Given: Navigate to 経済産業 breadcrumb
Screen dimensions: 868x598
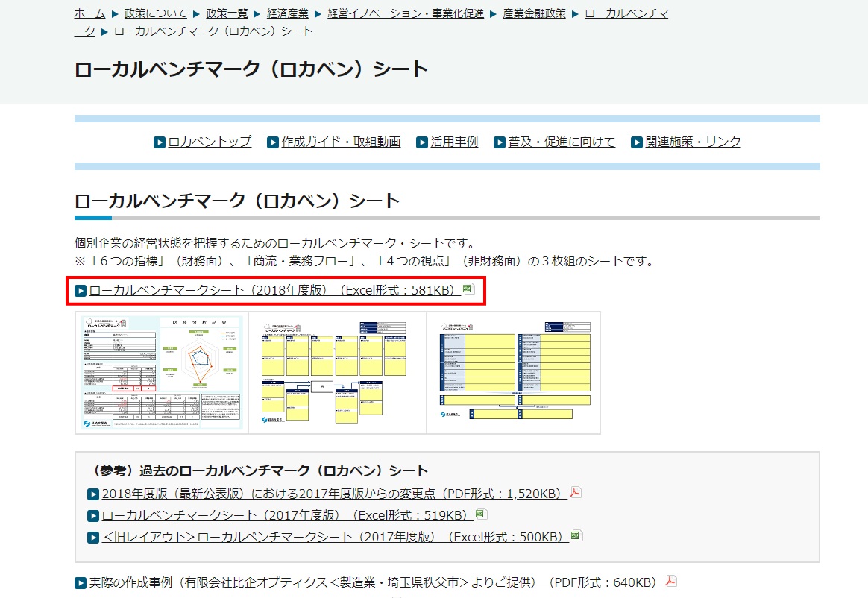Looking at the screenshot, I should [287, 13].
